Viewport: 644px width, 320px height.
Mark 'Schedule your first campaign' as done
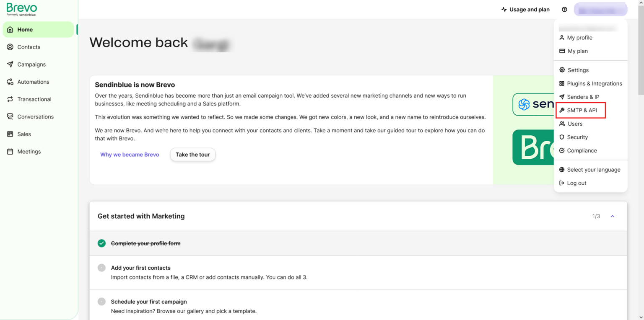click(x=101, y=302)
